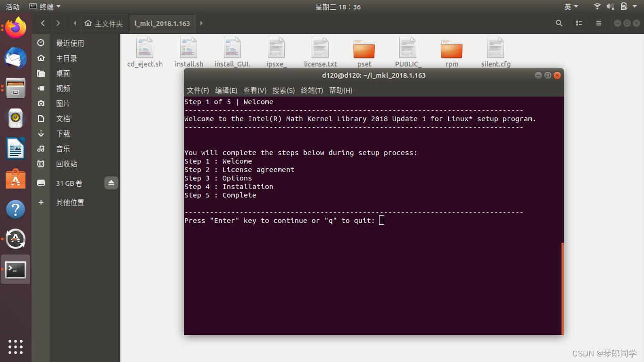Expand path bar right arrow
This screenshot has height=362, width=644.
click(201, 23)
